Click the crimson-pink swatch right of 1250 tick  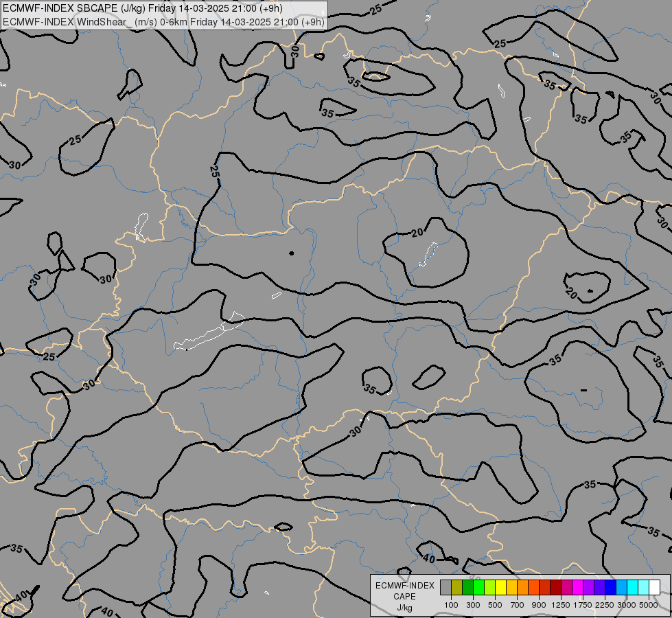(x=566, y=588)
